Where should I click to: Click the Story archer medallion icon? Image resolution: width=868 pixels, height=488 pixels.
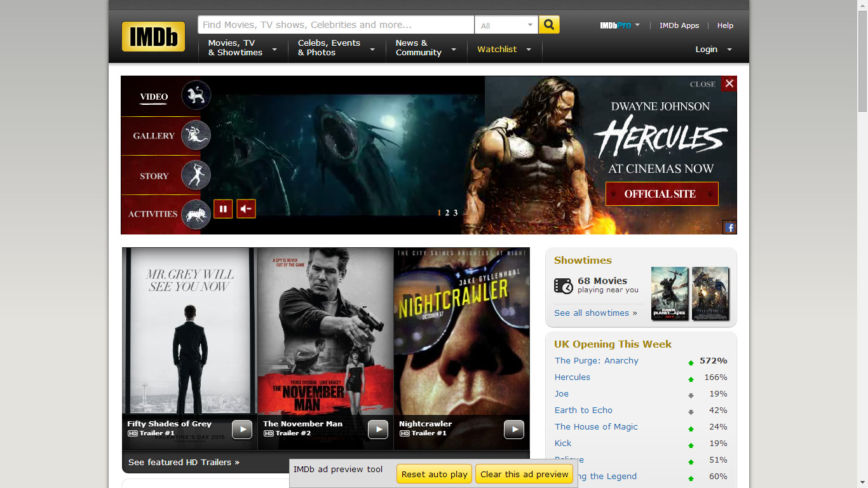196,175
